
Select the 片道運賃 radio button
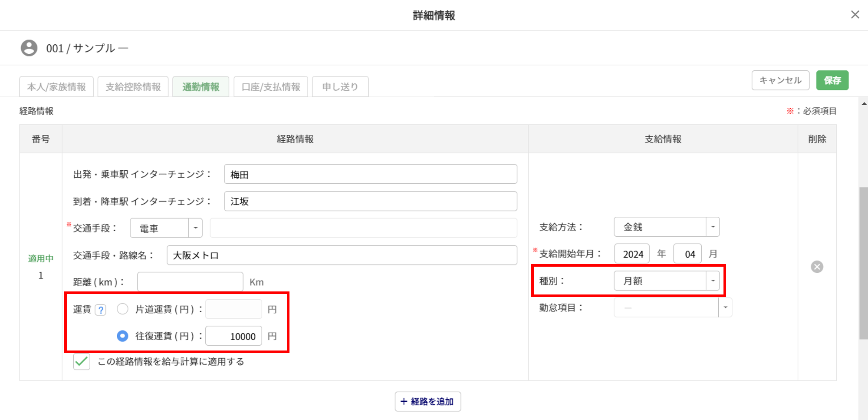point(122,309)
